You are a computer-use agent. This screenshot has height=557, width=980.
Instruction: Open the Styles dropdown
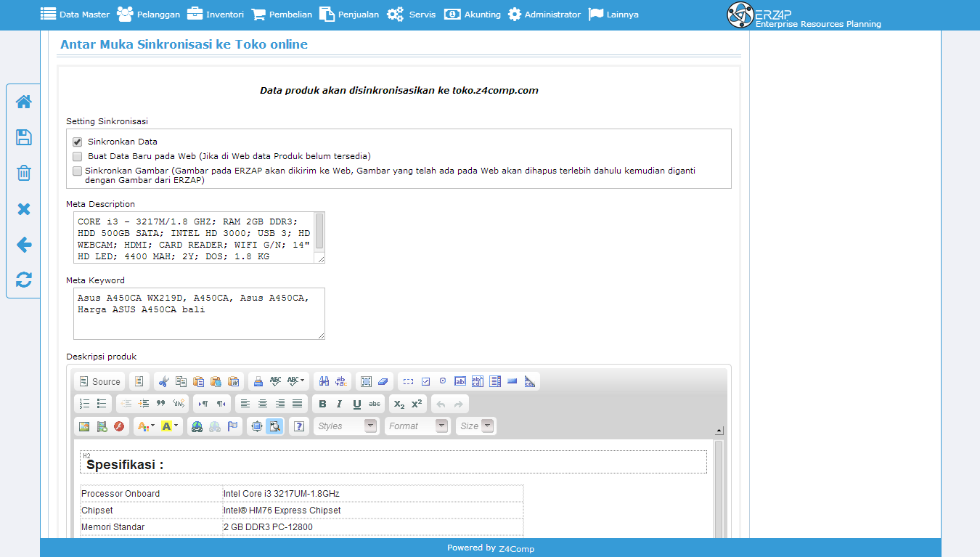346,426
